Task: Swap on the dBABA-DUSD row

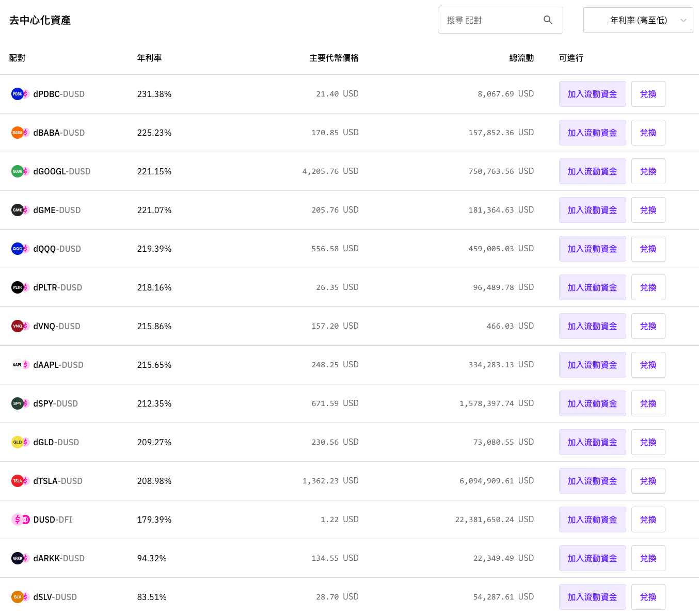Action: (648, 133)
